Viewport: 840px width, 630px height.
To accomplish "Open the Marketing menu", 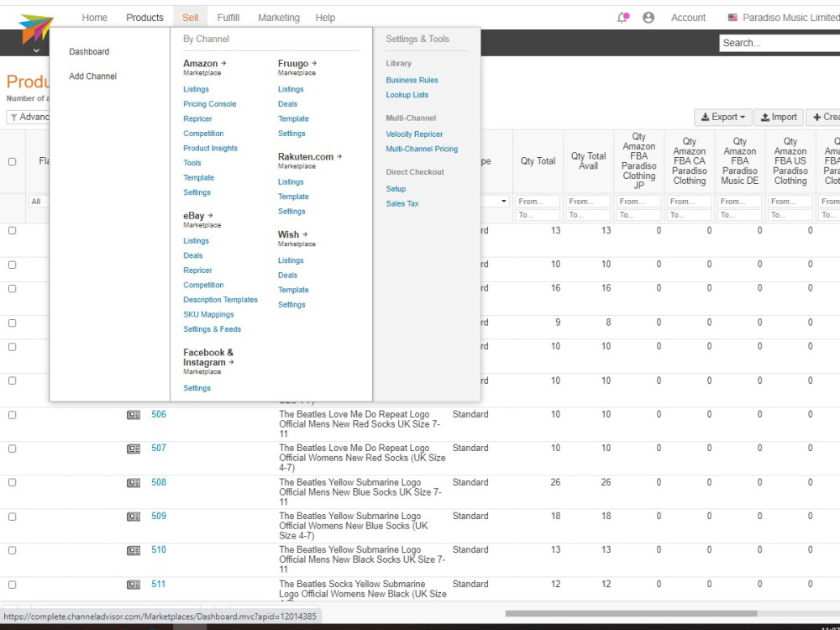I will [x=279, y=18].
